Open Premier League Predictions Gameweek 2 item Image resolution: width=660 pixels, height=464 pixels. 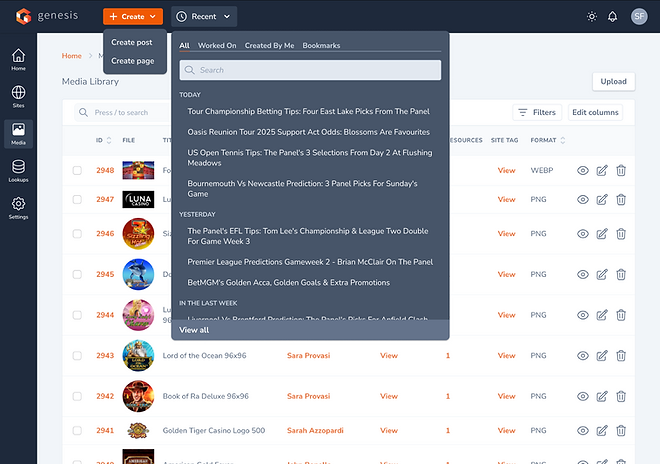pyautogui.click(x=310, y=262)
